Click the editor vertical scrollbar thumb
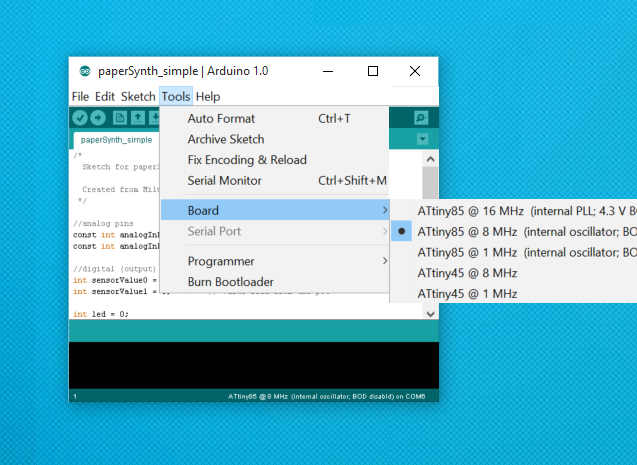637x465 pixels. tap(431, 183)
